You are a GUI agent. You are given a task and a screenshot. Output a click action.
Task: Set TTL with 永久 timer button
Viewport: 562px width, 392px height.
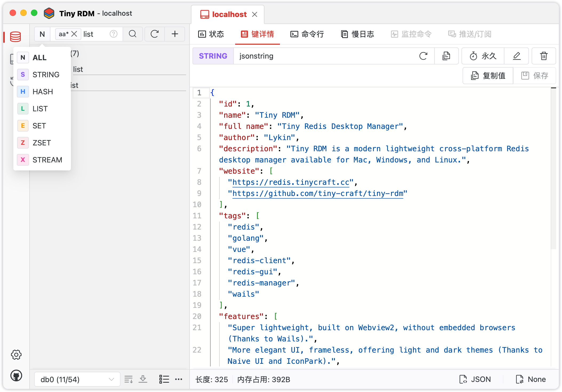click(x=483, y=56)
